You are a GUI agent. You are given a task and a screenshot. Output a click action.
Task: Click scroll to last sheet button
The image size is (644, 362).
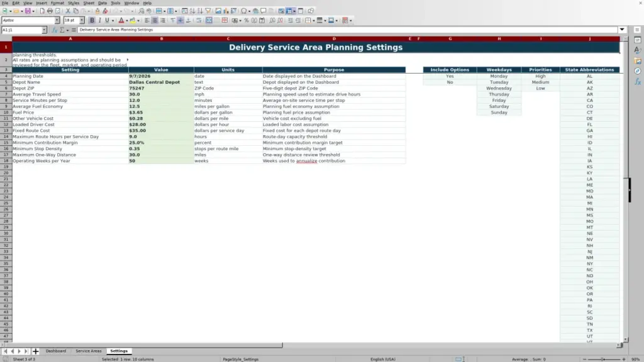click(x=26, y=351)
